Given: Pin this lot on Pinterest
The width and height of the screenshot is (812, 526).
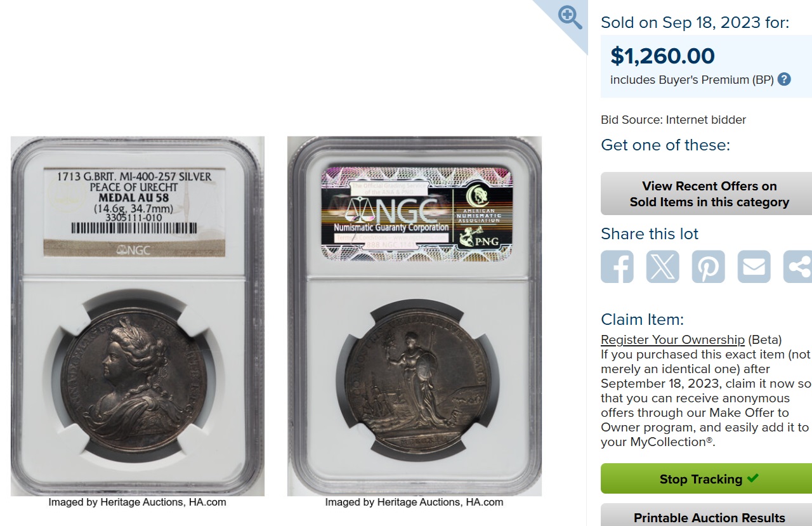Looking at the screenshot, I should click(x=709, y=266).
